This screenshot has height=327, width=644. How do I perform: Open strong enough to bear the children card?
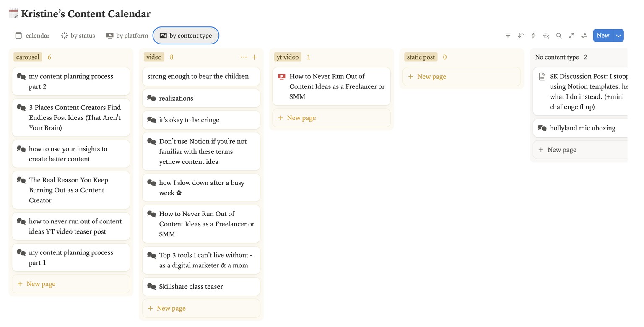[x=201, y=77]
